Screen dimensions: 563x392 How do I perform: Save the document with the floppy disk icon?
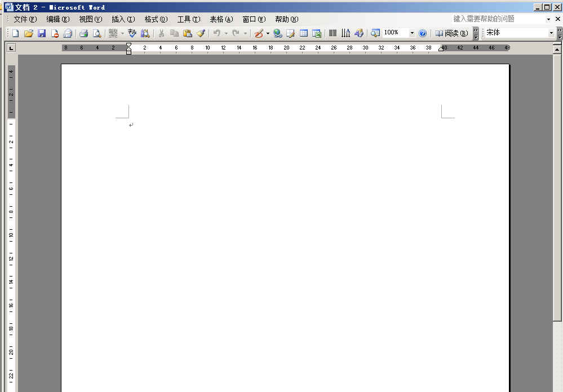click(41, 33)
